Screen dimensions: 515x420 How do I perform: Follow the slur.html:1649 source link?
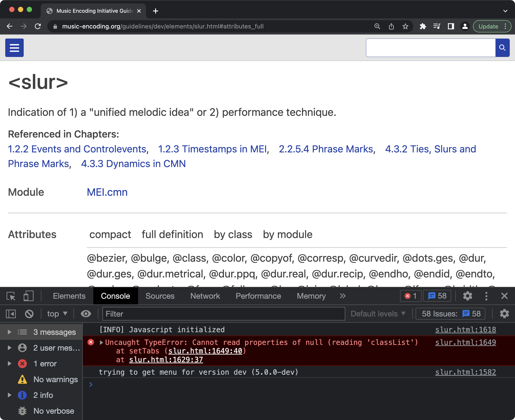click(465, 342)
